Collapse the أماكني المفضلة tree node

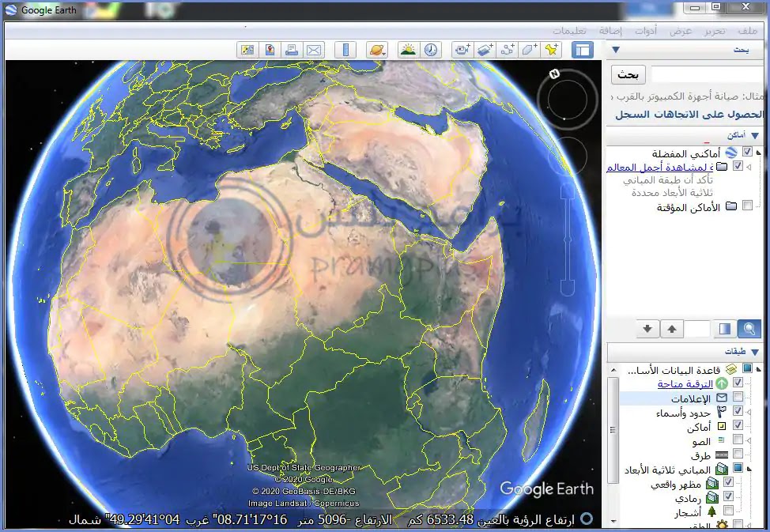[x=758, y=153]
